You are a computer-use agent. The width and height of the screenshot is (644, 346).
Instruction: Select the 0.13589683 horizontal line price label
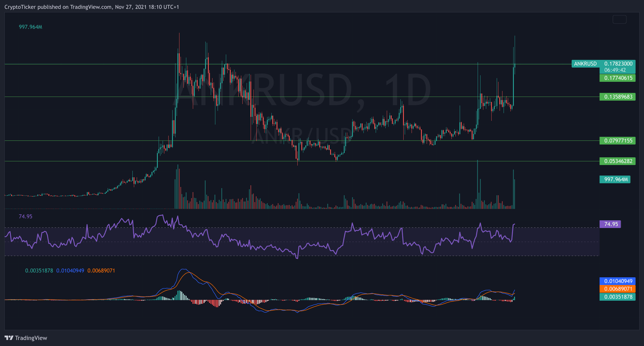(x=618, y=97)
